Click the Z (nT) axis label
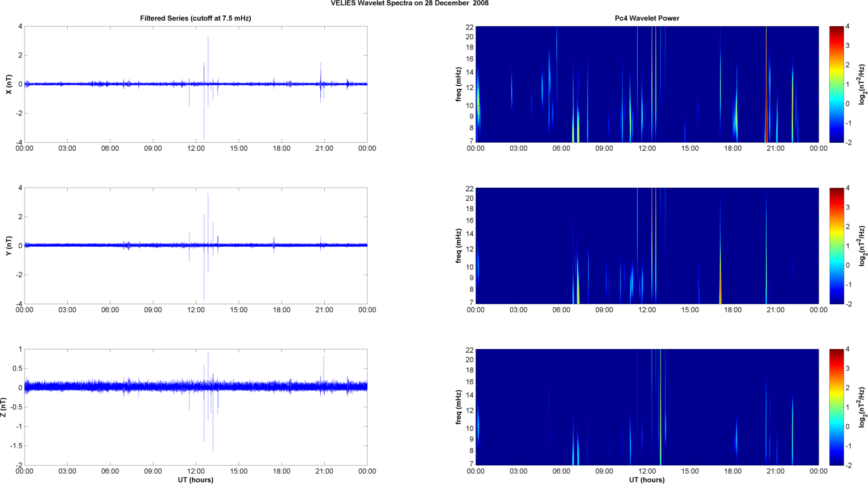The height and width of the screenshot is (484, 868). coord(4,407)
